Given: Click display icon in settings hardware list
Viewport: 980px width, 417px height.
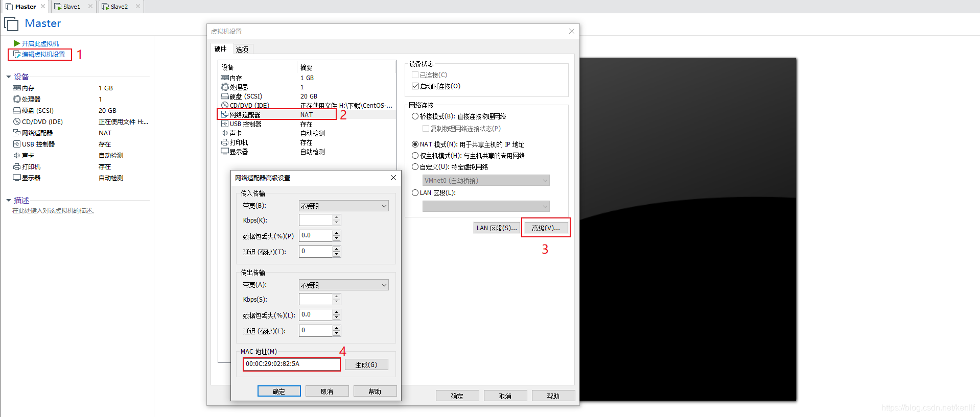Looking at the screenshot, I should tap(225, 151).
